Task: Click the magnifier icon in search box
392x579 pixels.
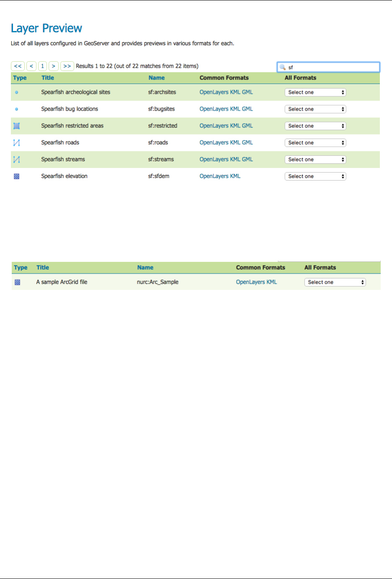Action: [283, 67]
